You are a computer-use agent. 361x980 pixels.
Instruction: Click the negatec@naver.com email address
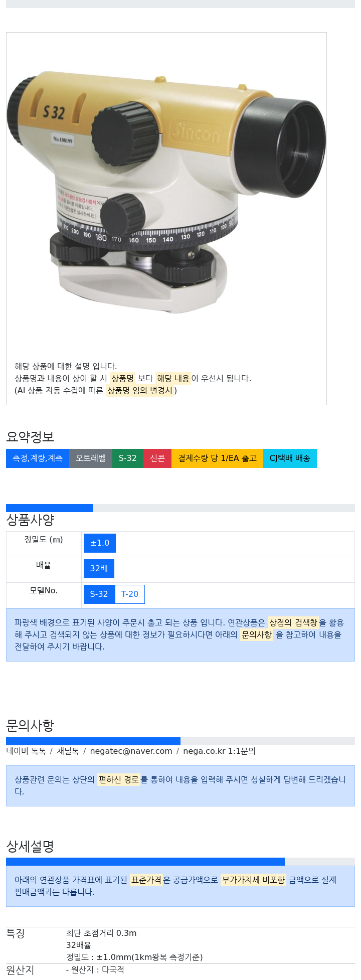click(131, 751)
